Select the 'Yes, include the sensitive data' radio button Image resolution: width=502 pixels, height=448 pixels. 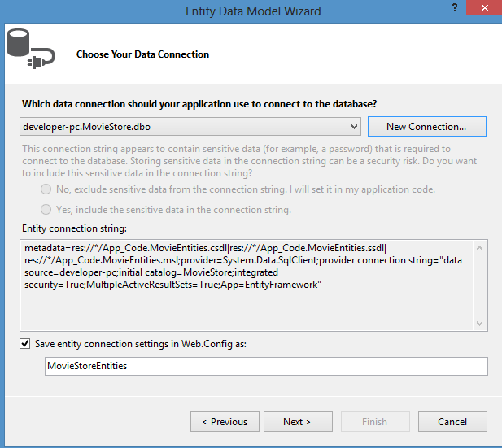click(x=46, y=210)
